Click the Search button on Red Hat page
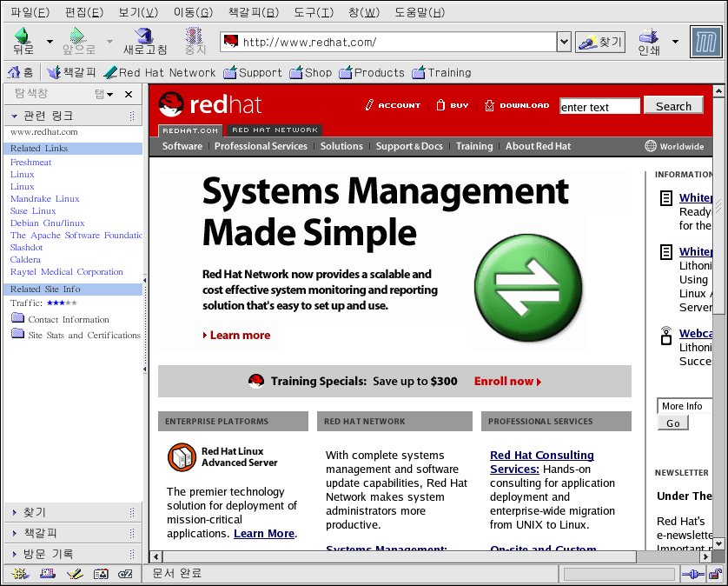This screenshot has height=586, width=728. click(x=673, y=106)
